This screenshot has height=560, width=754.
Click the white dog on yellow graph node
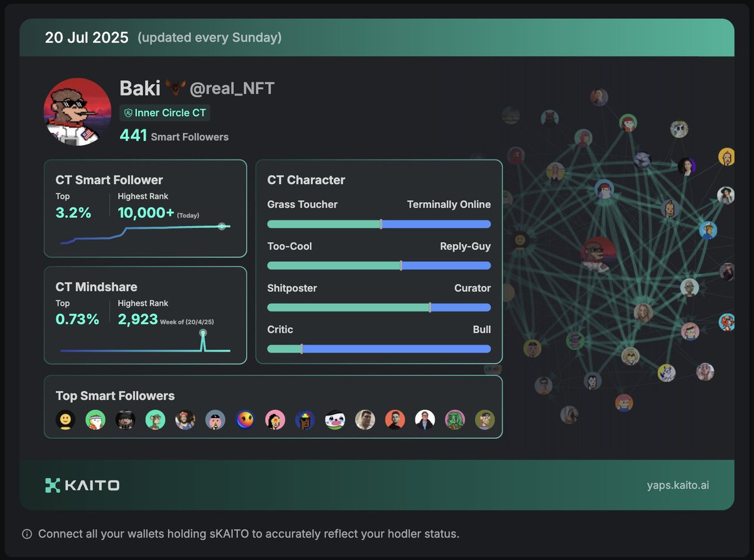[x=666, y=372]
